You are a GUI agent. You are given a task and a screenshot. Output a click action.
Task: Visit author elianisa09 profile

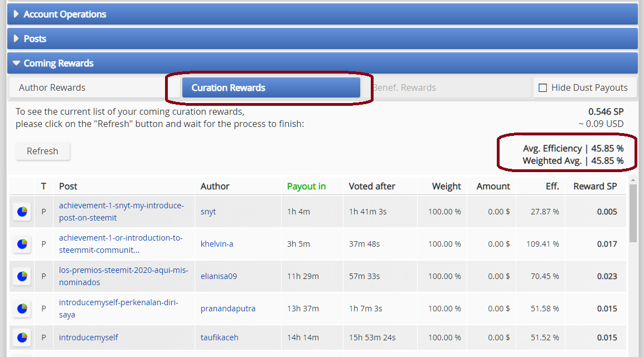219,276
